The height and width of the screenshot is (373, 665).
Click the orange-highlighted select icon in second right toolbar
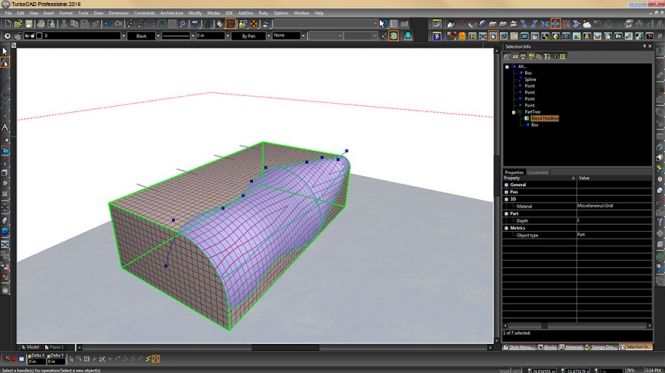[493, 36]
